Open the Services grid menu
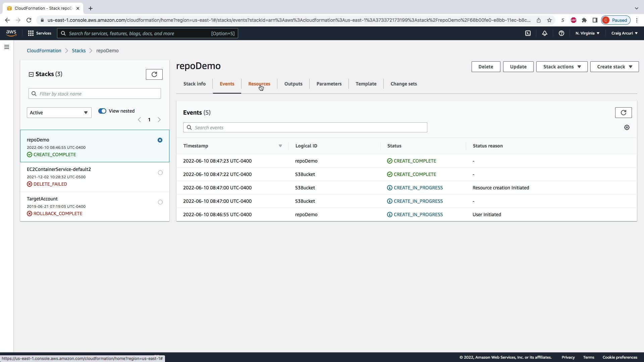The width and height of the screenshot is (644, 362). coord(31,33)
